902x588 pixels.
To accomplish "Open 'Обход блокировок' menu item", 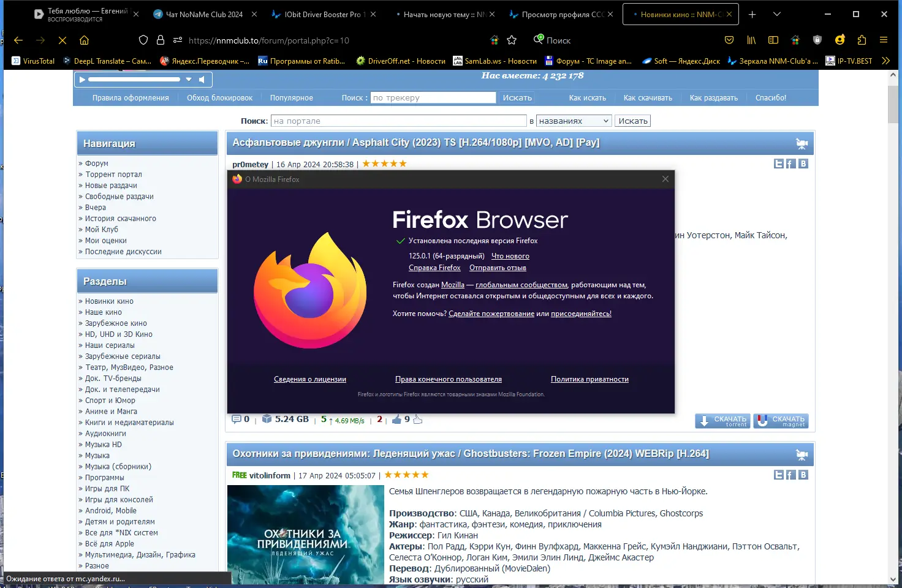I will click(x=219, y=98).
